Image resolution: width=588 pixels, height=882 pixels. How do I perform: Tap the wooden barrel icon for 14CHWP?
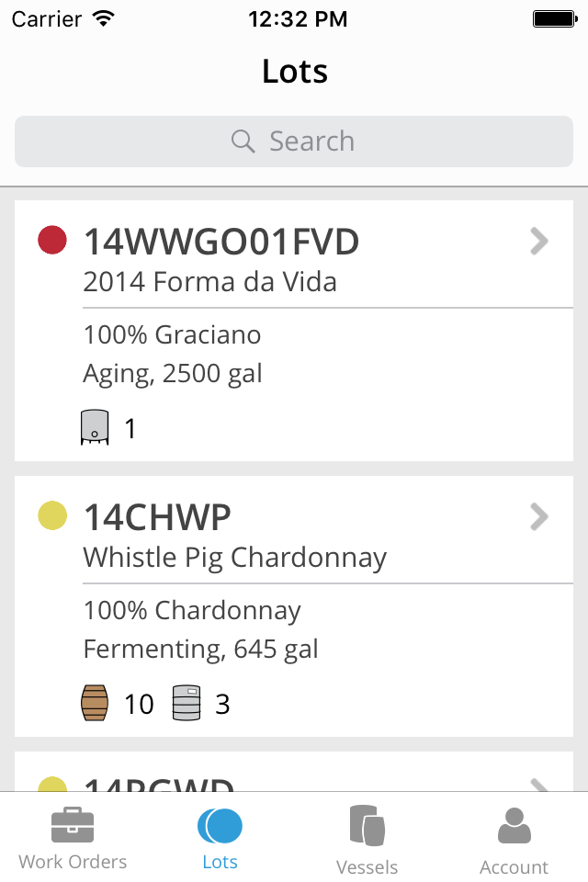[x=95, y=703]
